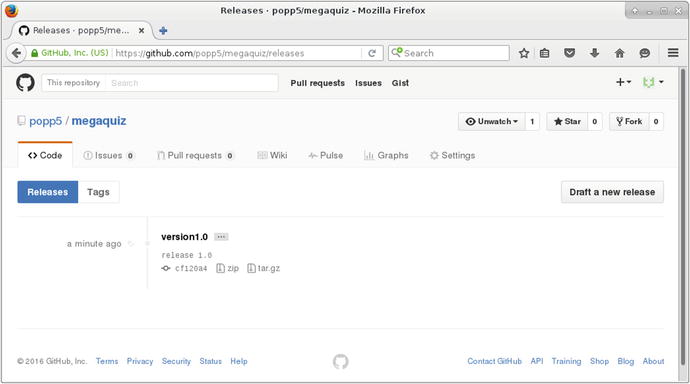
Task: Click the commit cf120a4 link
Action: pyautogui.click(x=191, y=268)
